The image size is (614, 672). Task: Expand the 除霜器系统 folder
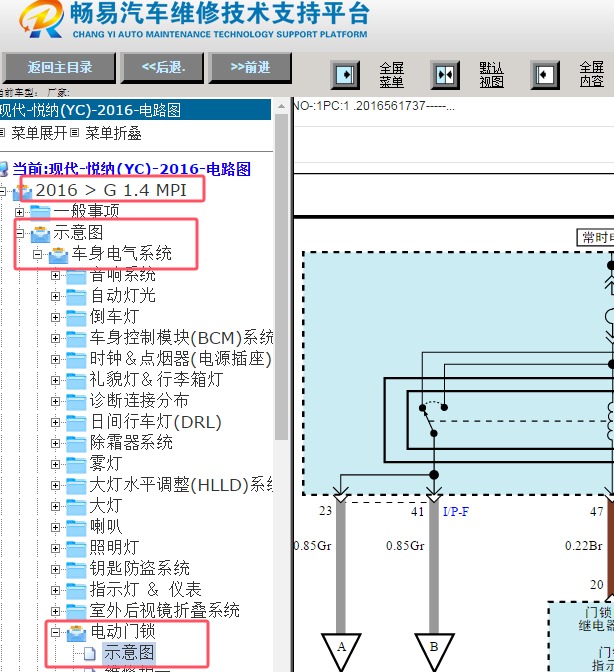click(55, 443)
